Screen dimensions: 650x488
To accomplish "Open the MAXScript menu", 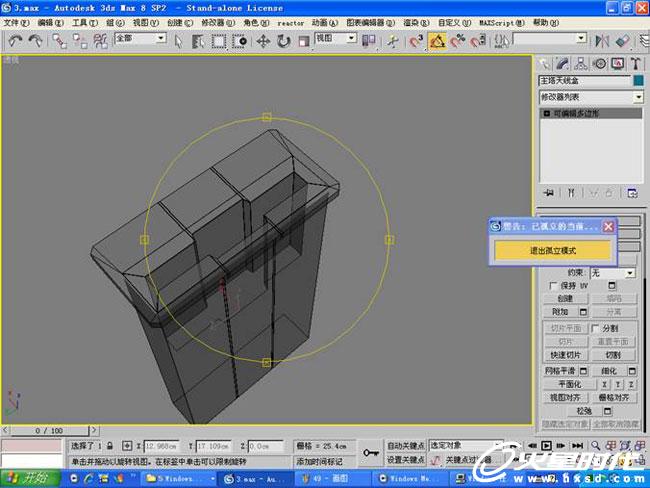I will point(502,23).
